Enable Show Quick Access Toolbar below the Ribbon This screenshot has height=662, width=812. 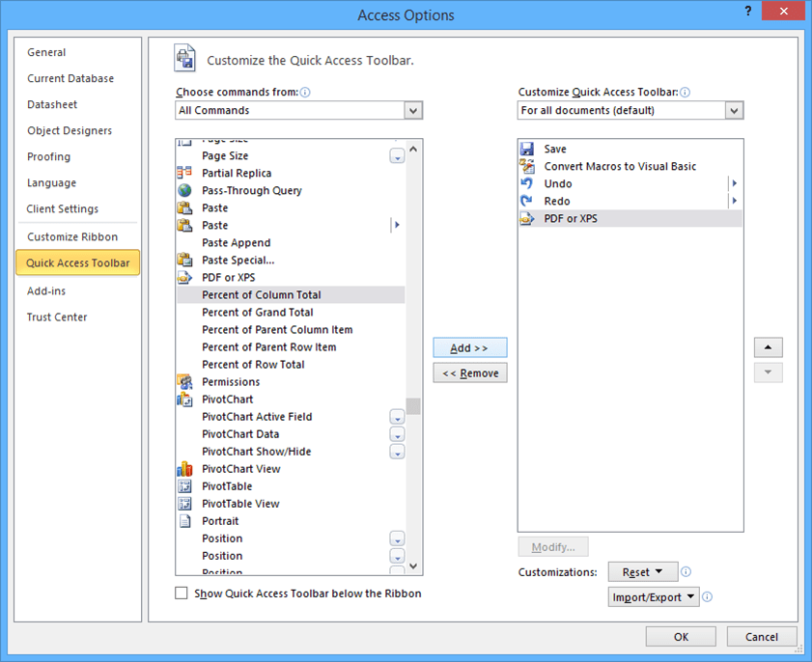pyautogui.click(x=181, y=593)
